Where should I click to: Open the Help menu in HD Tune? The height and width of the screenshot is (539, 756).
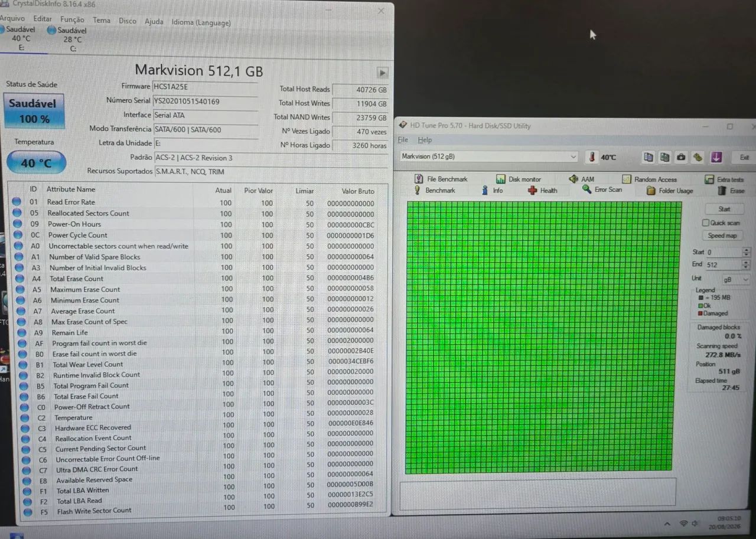pos(425,140)
